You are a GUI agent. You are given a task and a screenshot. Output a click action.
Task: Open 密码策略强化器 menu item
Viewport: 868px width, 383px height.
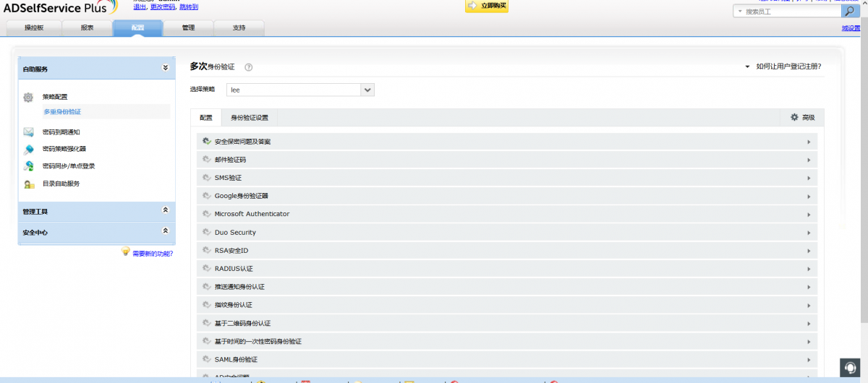pos(64,149)
